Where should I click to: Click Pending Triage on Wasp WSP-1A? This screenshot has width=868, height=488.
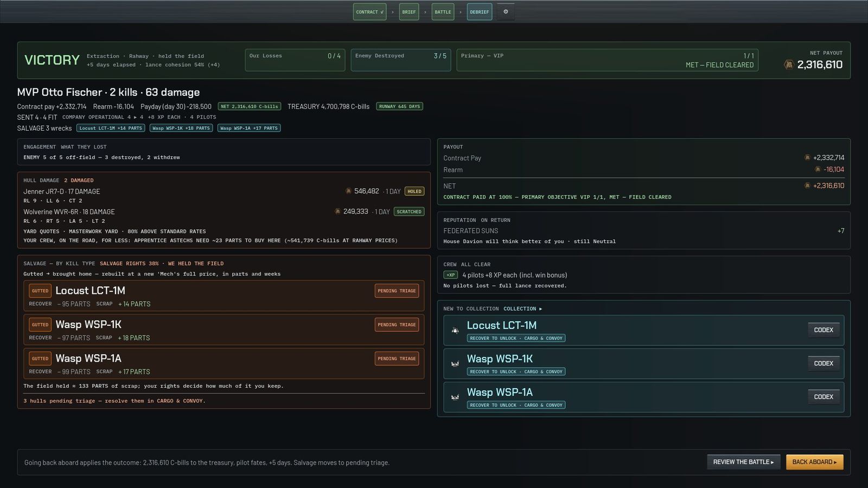pos(397,358)
